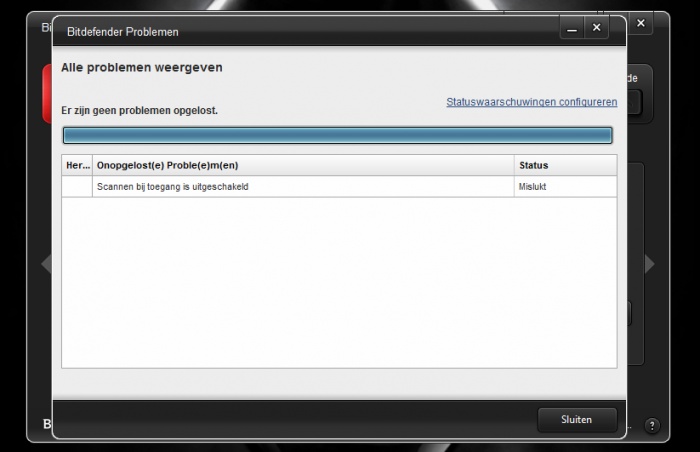Click 'Er zijn geen problemen opgelost.' text
This screenshot has width=700, height=452.
click(139, 110)
